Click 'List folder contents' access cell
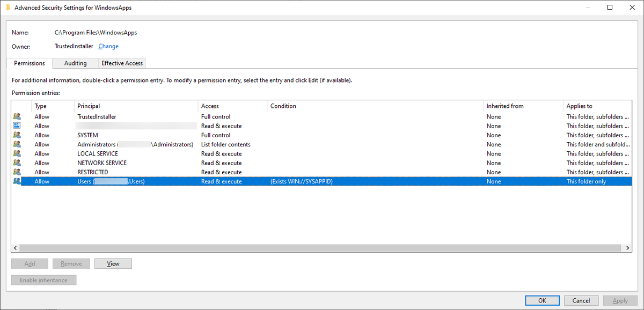 226,144
